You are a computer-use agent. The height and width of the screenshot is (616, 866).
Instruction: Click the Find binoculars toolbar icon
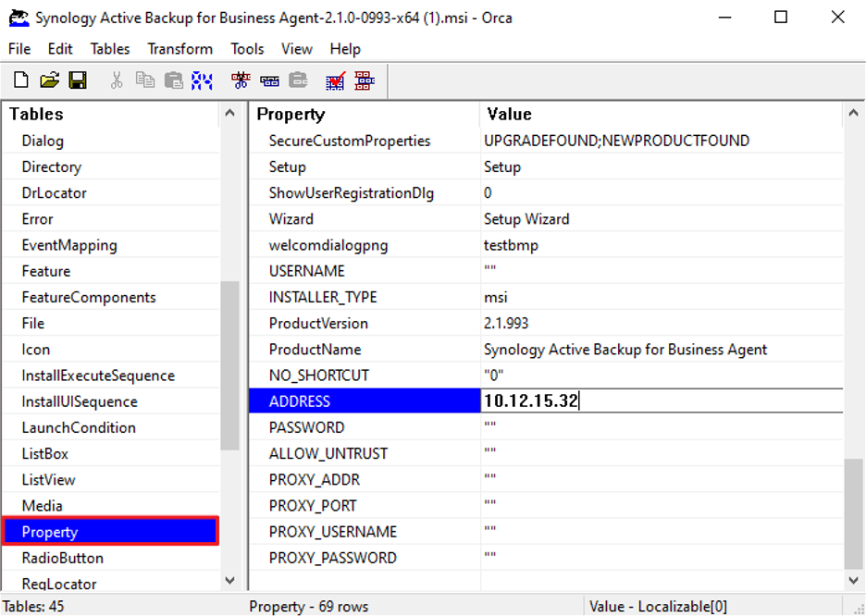(x=202, y=80)
